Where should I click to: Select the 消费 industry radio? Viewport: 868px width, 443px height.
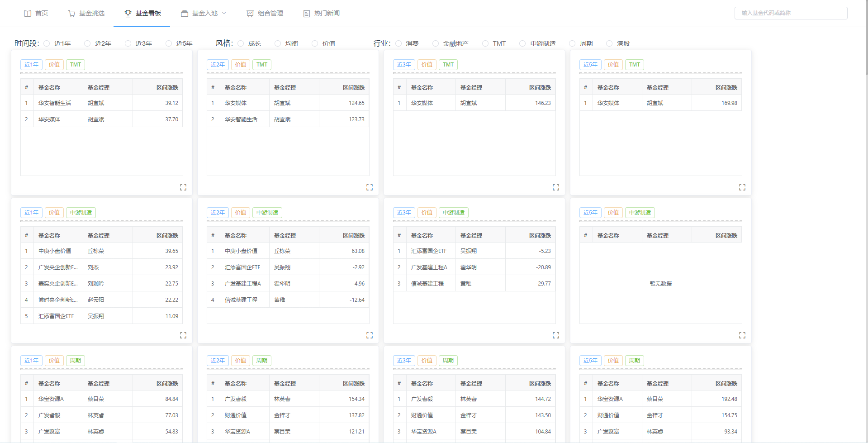tap(398, 43)
